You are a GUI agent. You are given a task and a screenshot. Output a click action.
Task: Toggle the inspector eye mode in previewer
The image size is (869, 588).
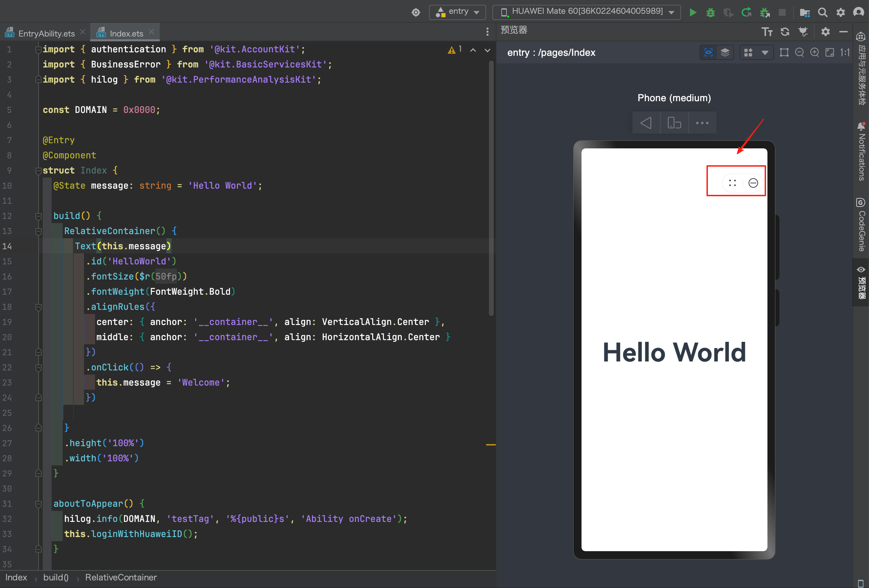[x=708, y=52]
